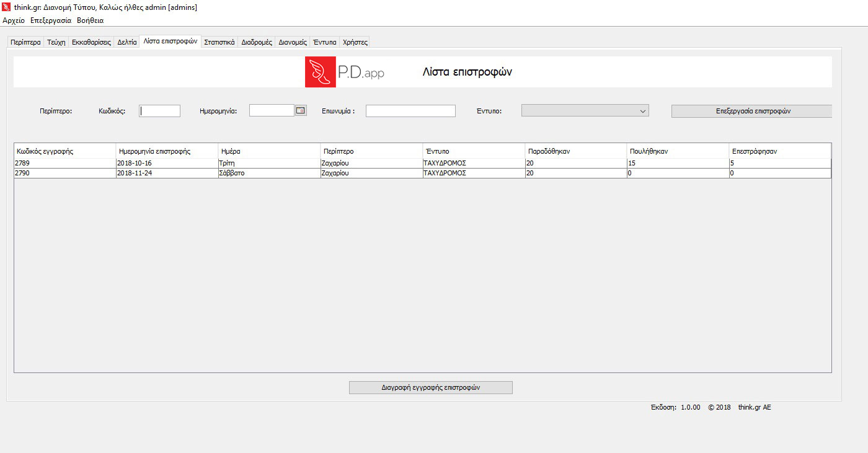
Task: Sort by the Ημερομηνία επιστροφής column header
Action: (166, 151)
